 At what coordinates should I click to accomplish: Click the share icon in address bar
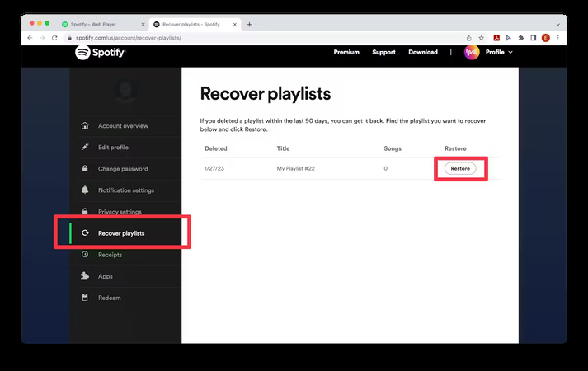pyautogui.click(x=468, y=38)
